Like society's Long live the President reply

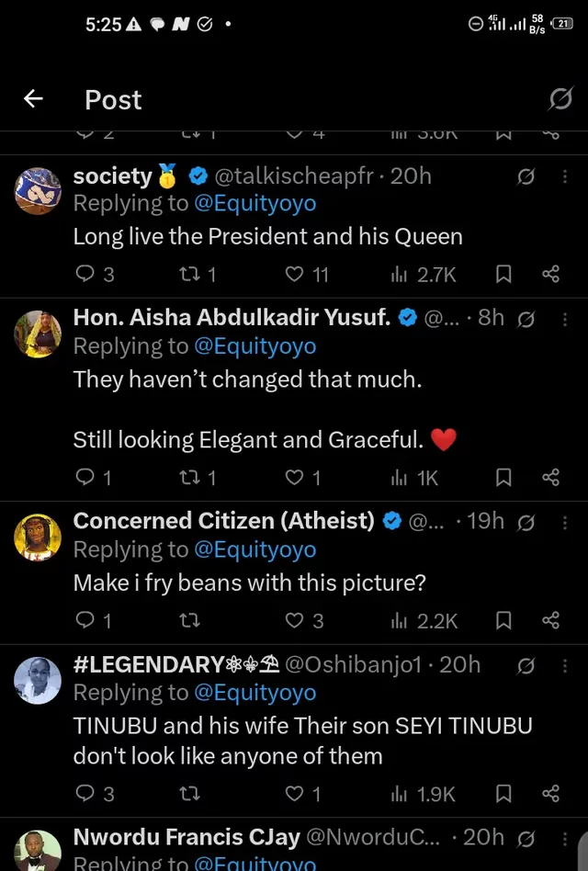tap(294, 274)
